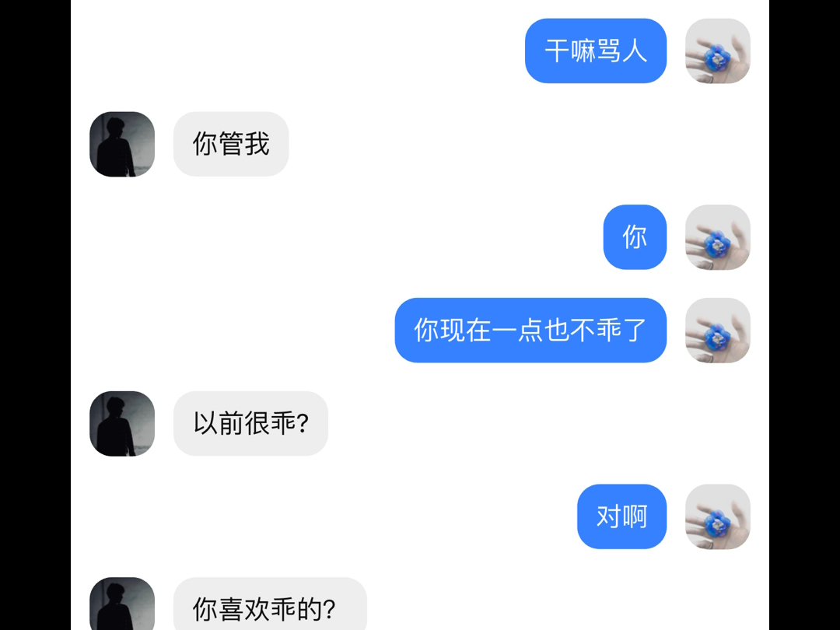
Task: Click the question mark in 以前很乖?
Action: [302, 424]
